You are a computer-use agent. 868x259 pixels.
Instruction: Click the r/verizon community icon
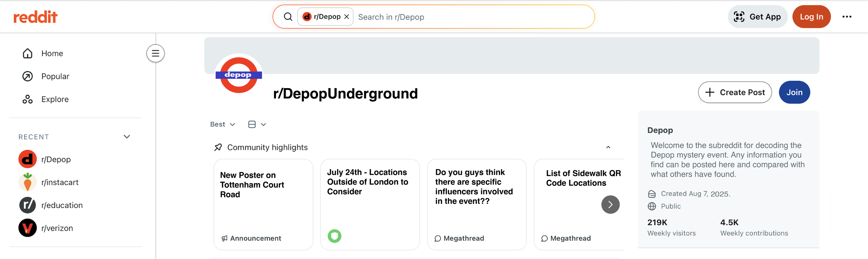coord(27,228)
